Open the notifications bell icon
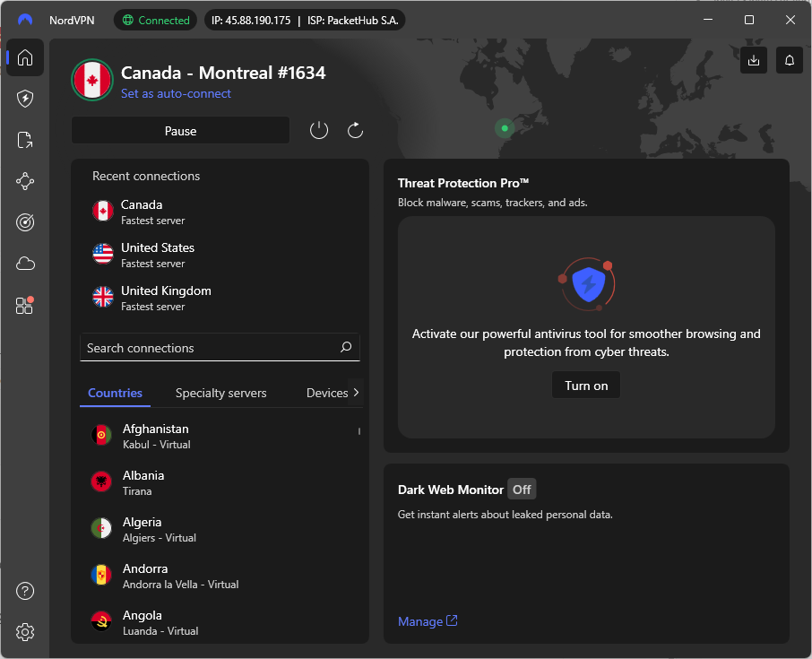The height and width of the screenshot is (659, 812). coord(790,60)
